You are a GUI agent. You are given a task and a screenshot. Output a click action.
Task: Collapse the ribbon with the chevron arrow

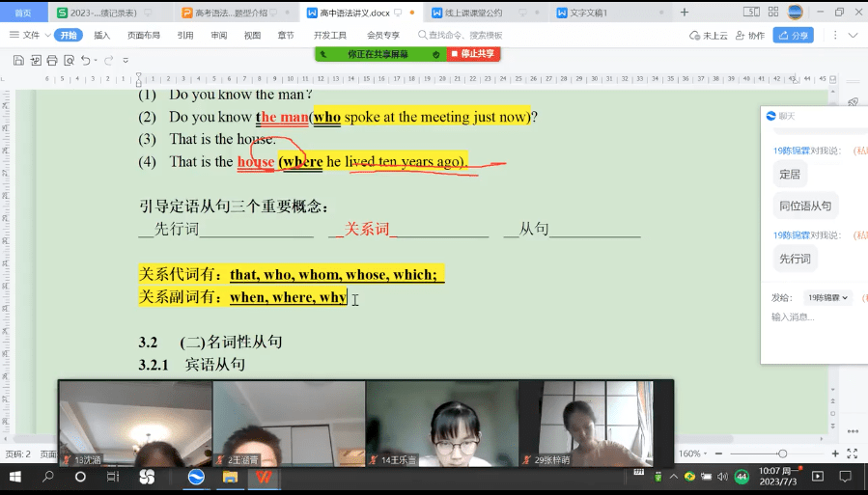coord(853,35)
